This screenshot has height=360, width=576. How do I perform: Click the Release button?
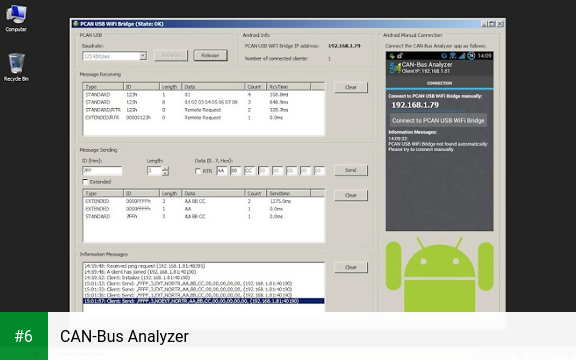pyautogui.click(x=210, y=55)
